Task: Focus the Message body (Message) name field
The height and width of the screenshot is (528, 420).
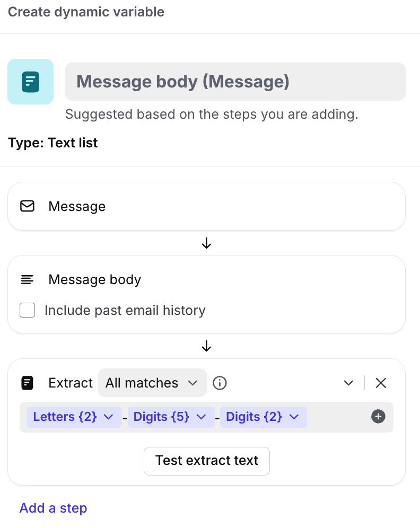Action: point(235,82)
